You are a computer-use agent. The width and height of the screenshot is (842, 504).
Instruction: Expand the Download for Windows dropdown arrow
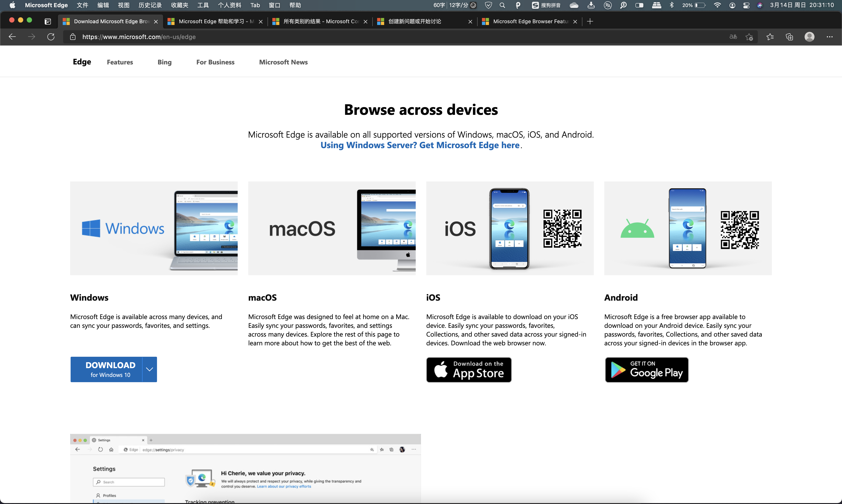[x=150, y=369]
